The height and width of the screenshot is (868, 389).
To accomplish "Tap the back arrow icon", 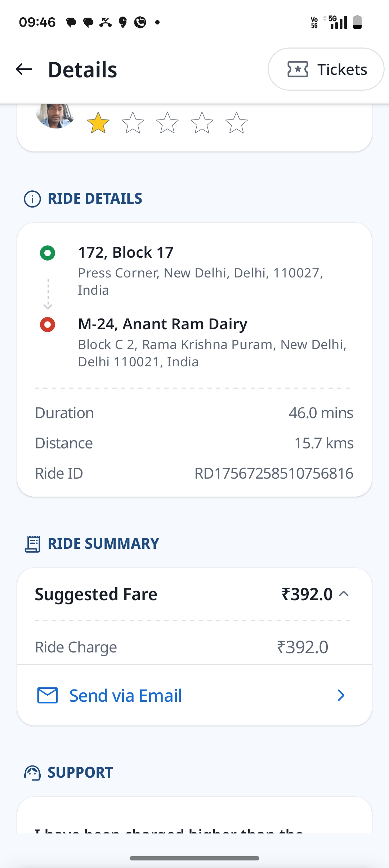I will click(x=24, y=69).
